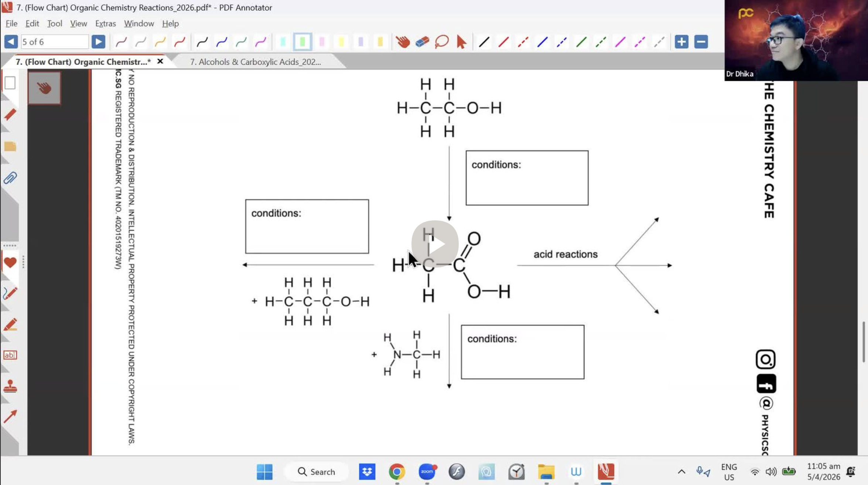This screenshot has width=868, height=485.
Task: Choose the cyan highlighter marker
Action: [x=283, y=42]
